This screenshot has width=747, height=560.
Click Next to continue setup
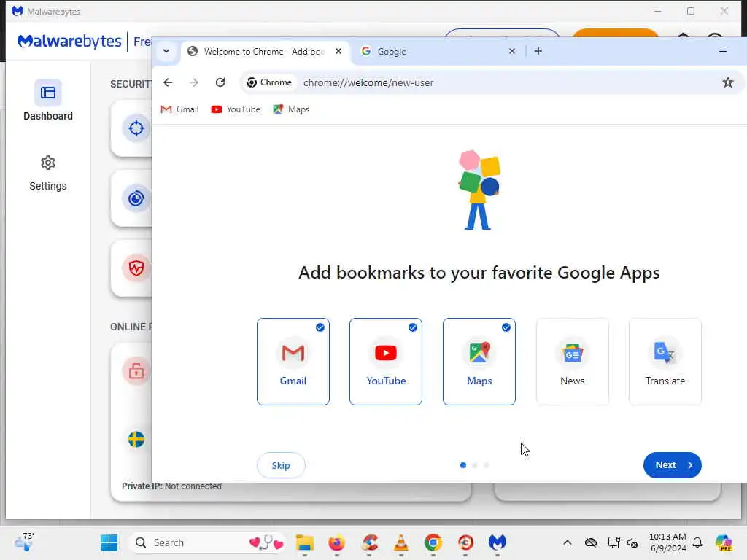point(672,464)
